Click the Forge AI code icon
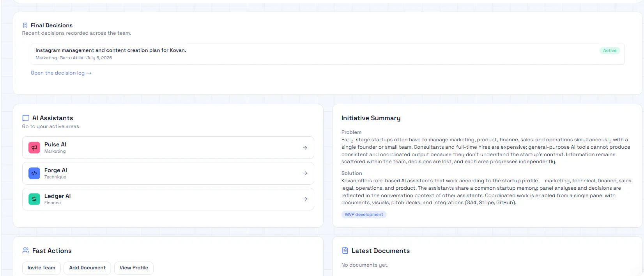Viewport: 644px width, 276px height. (x=34, y=173)
